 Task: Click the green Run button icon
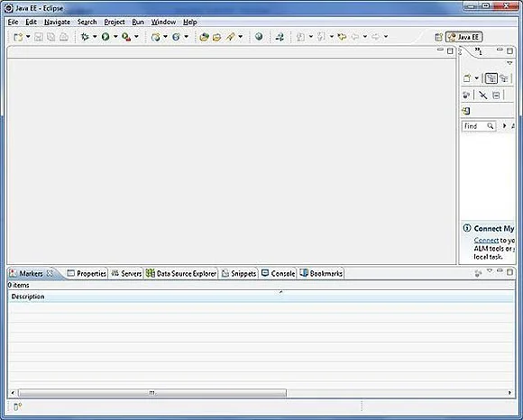click(106, 37)
